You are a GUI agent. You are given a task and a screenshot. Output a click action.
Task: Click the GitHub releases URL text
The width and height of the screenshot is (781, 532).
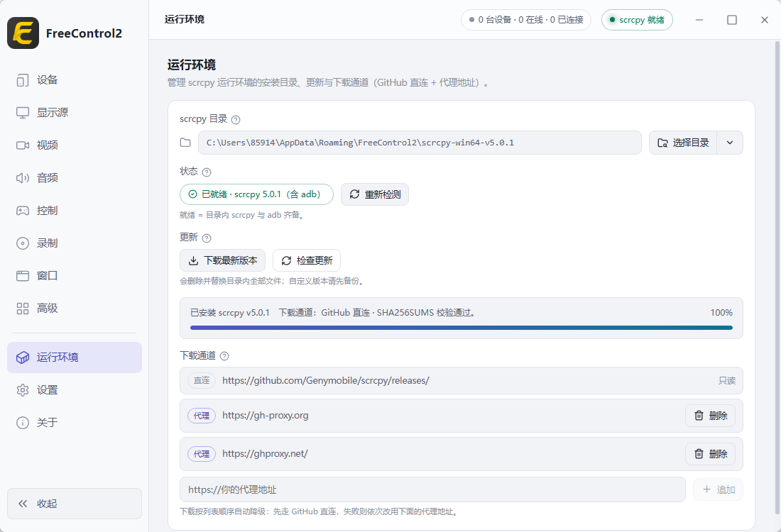click(326, 381)
